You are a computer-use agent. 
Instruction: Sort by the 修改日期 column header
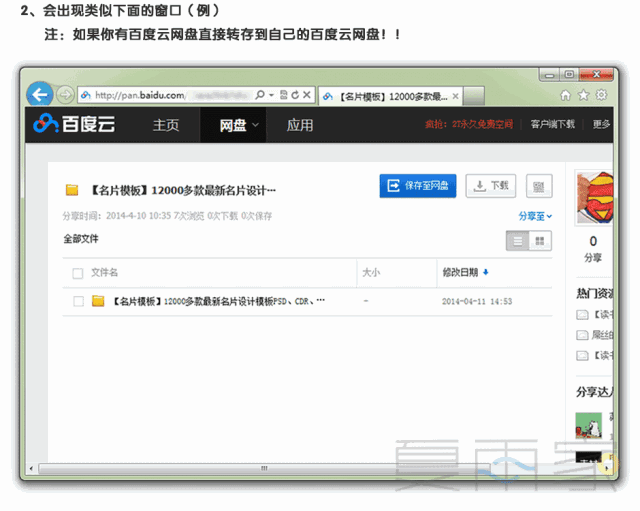tap(460, 272)
